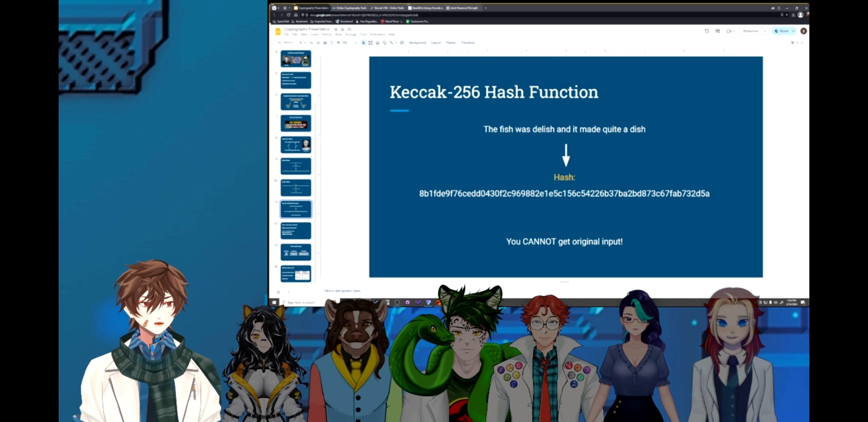Screen dimensions: 868x422
Task: Open the Insert menu
Action: [x=314, y=34]
